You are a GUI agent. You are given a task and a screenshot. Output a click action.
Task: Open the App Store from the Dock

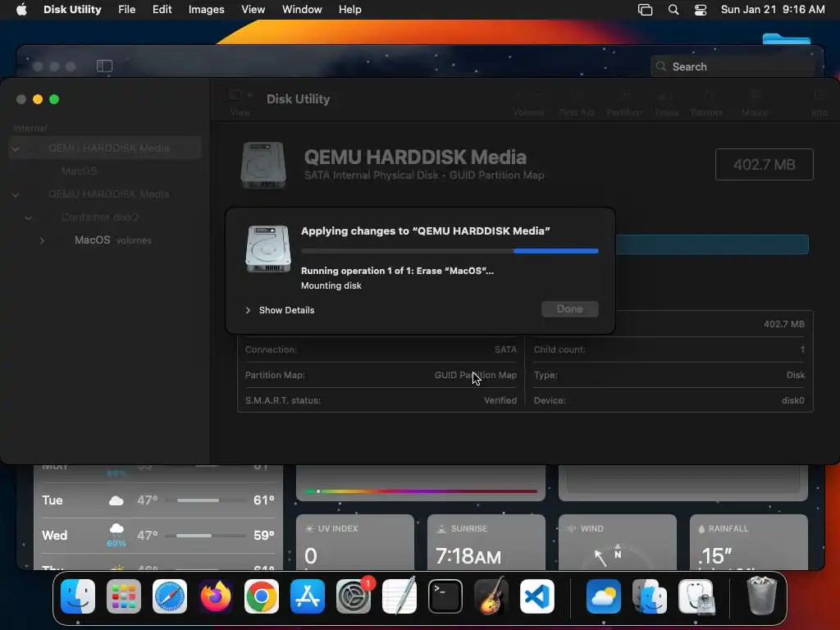[308, 596]
